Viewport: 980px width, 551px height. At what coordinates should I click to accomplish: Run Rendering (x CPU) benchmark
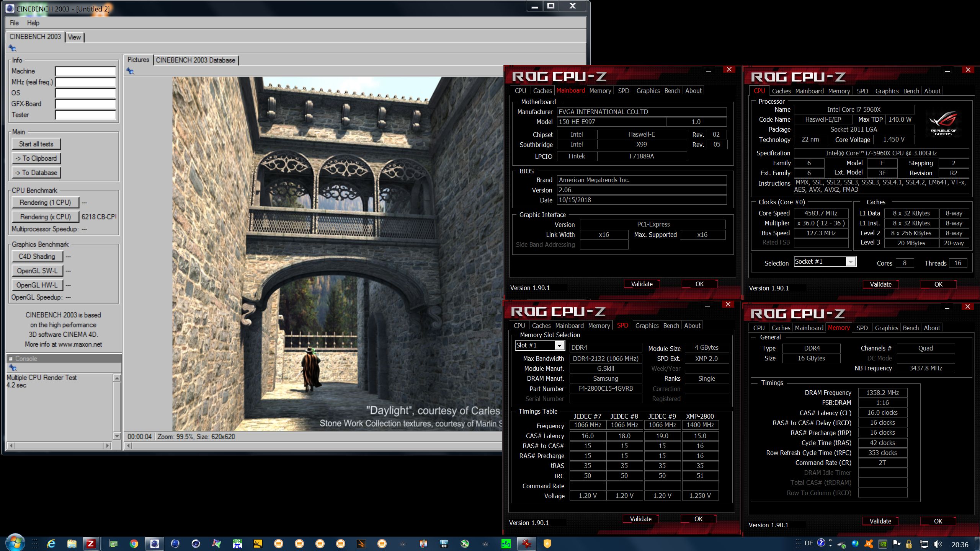45,217
